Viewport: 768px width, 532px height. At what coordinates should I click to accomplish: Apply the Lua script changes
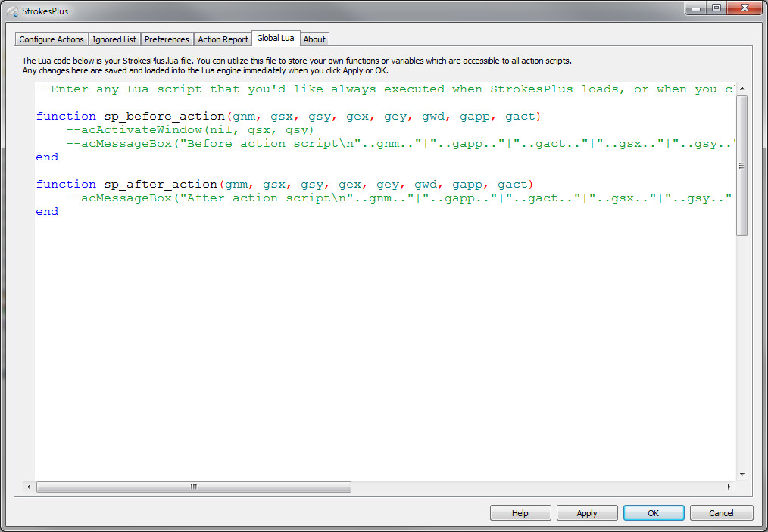click(x=587, y=513)
